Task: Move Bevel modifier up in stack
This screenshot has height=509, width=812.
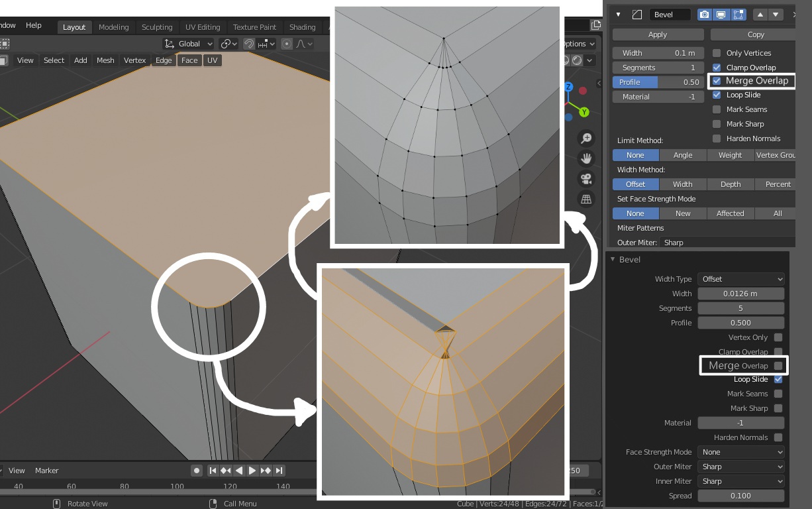Action: click(x=760, y=15)
